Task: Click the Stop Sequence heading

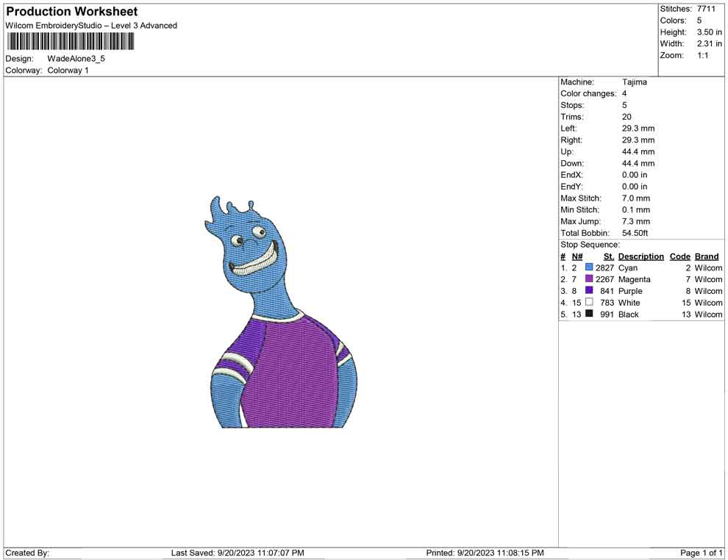Action: coord(590,245)
